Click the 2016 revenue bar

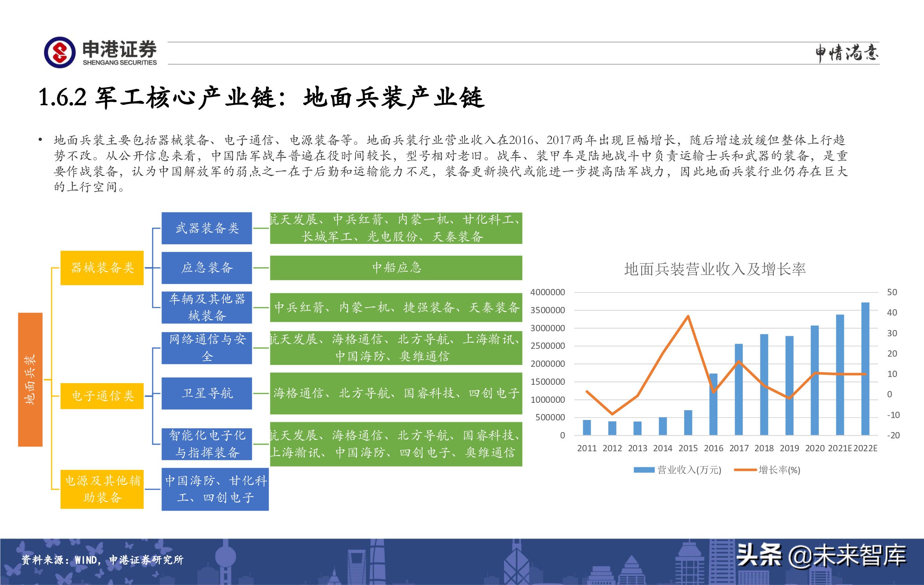coord(714,404)
